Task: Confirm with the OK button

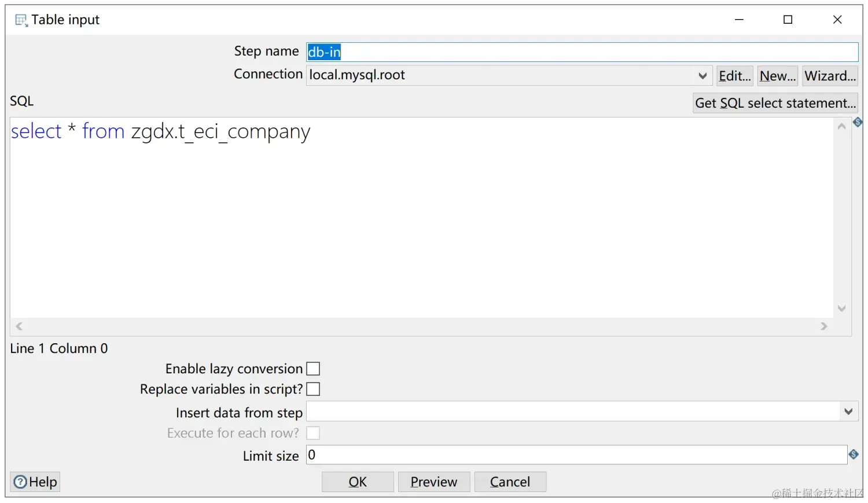Action: pos(358,482)
